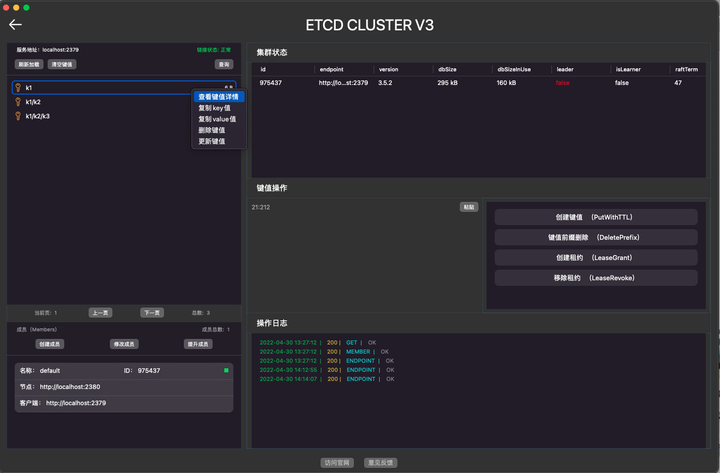
Task: Click the 集群状态 section heading
Action: pos(272,52)
